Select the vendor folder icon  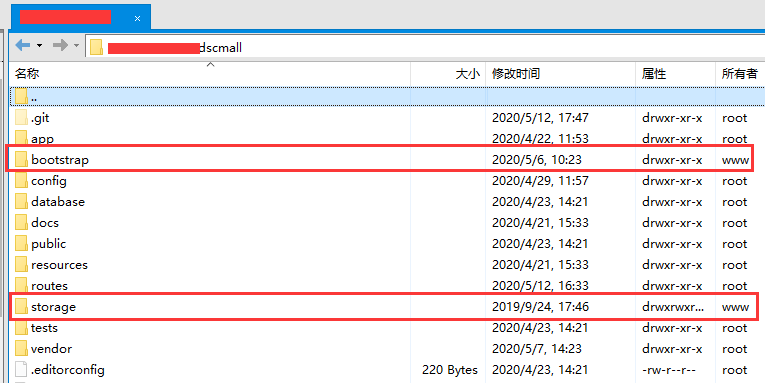point(21,349)
